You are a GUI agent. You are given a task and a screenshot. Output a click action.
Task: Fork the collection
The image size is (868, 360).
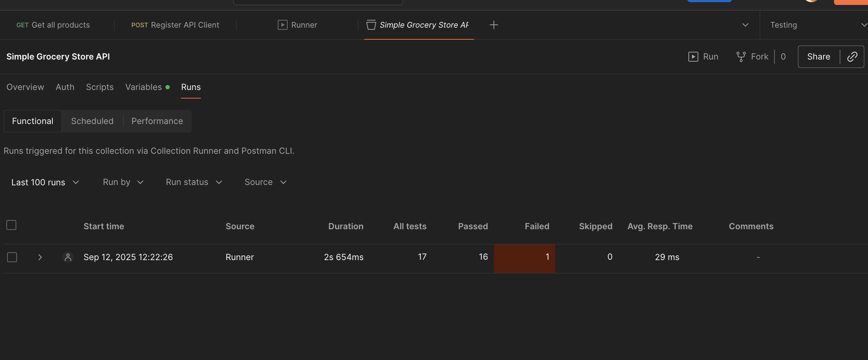(x=752, y=57)
